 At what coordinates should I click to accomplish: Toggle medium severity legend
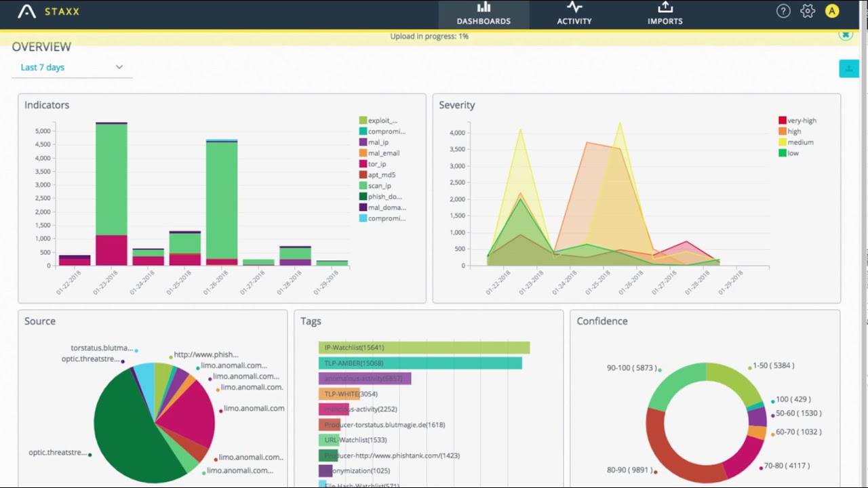796,142
